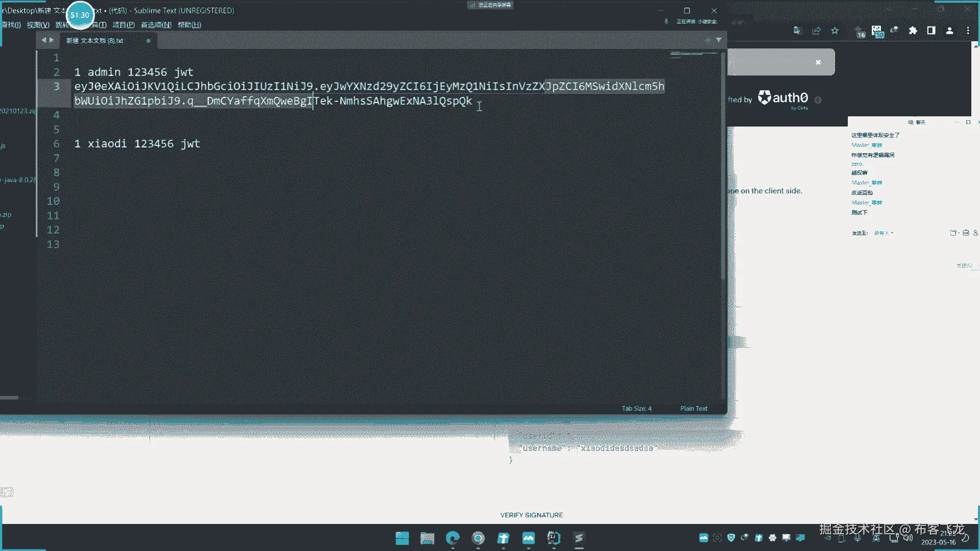Open Chrome three-dot menu

[968, 31]
